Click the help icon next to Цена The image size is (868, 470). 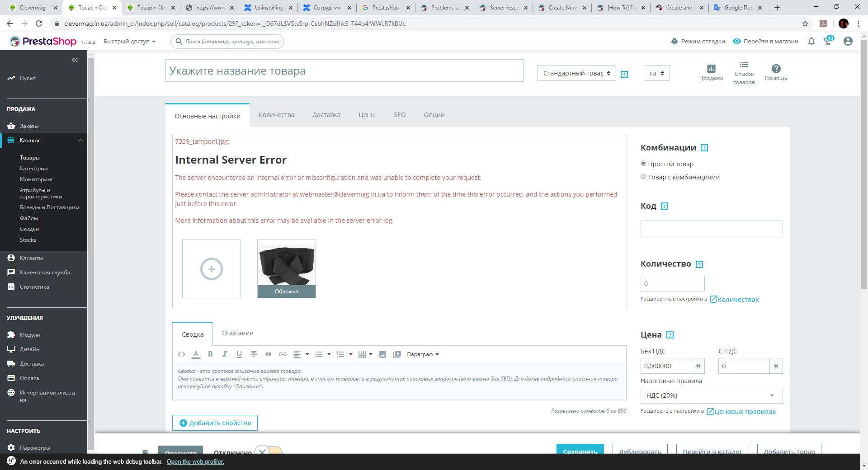click(x=670, y=335)
